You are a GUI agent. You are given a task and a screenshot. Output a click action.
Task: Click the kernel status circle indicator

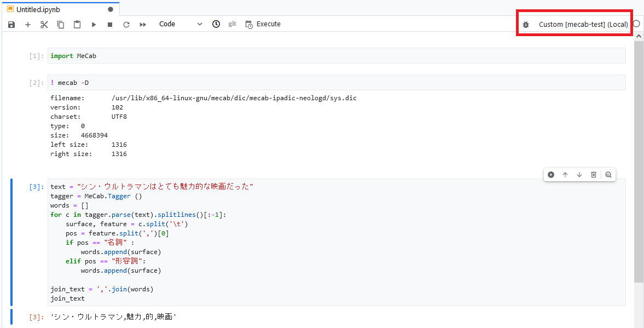[636, 24]
